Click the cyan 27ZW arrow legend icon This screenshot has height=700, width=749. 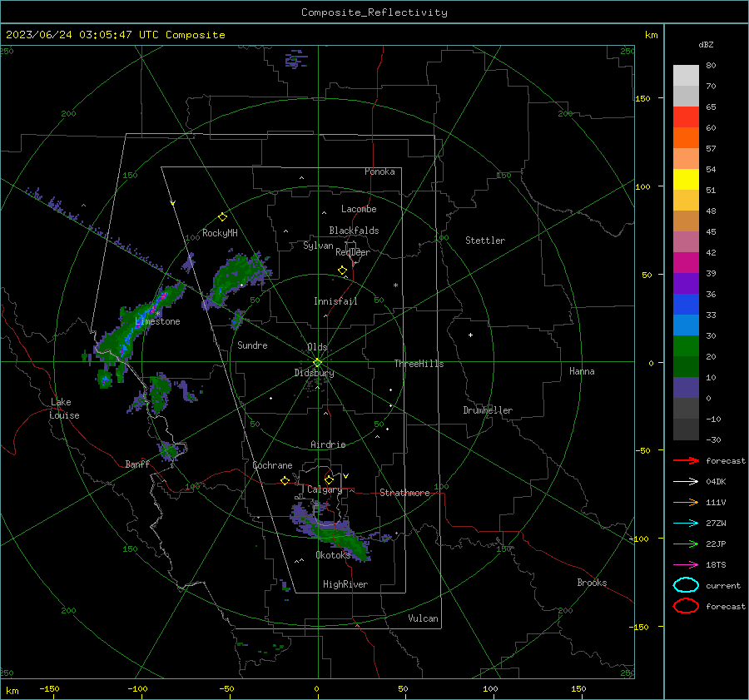click(x=686, y=524)
